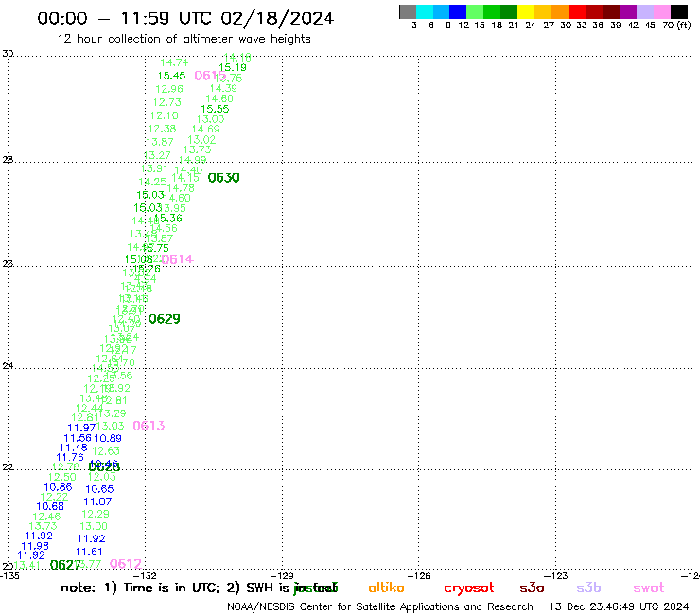
Task: Click the 0629 track time marker
Action: pos(165,319)
